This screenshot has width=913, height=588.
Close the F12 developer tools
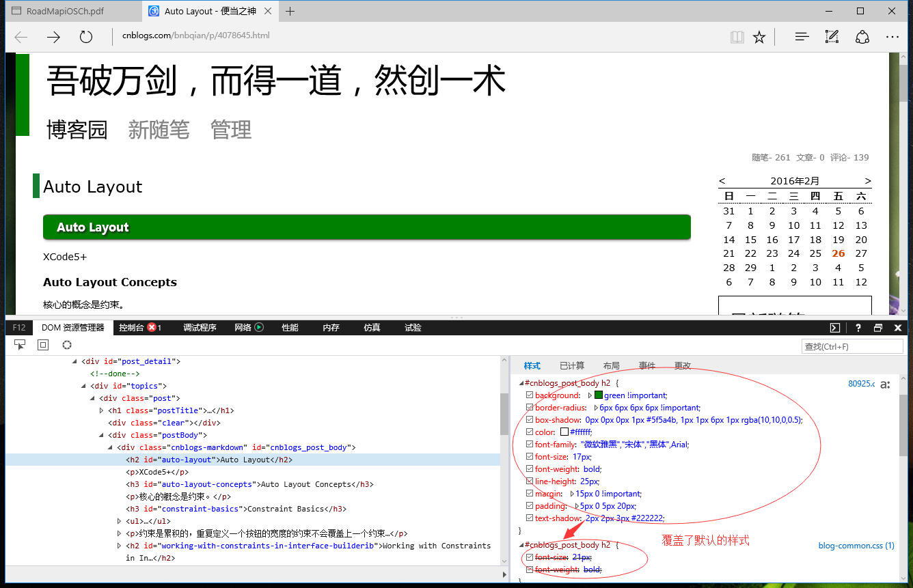click(898, 328)
